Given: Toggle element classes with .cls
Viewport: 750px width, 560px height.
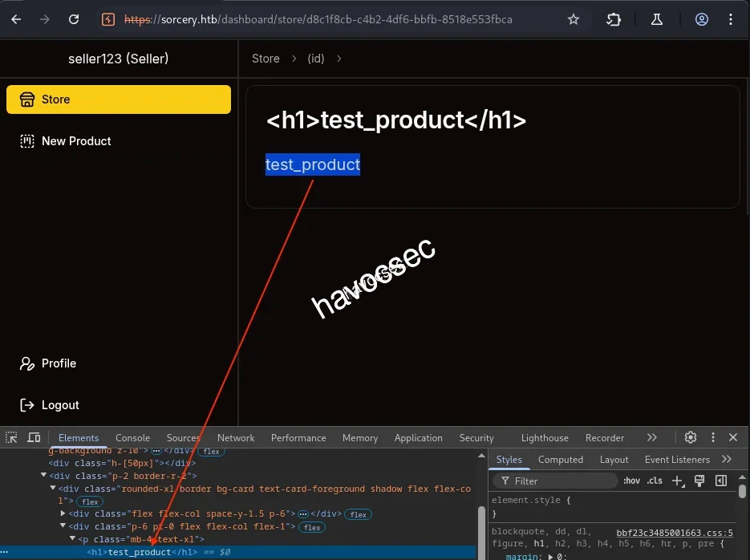Looking at the screenshot, I should click(x=655, y=480).
